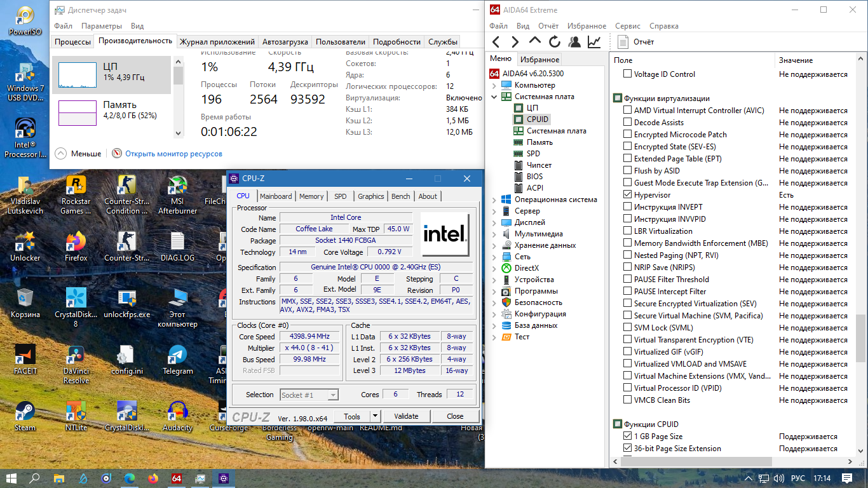Go back using AIDA64 toolbar back arrow

point(496,42)
